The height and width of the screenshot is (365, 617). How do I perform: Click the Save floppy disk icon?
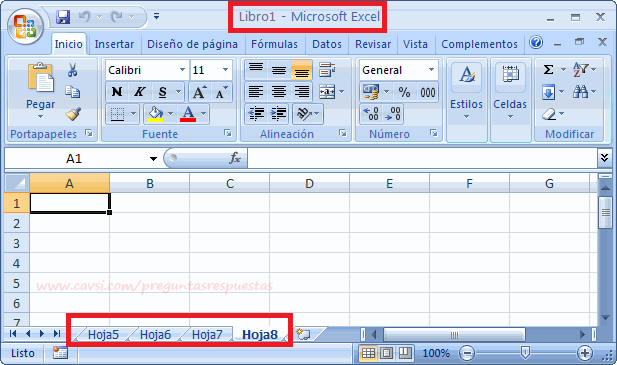(x=63, y=17)
